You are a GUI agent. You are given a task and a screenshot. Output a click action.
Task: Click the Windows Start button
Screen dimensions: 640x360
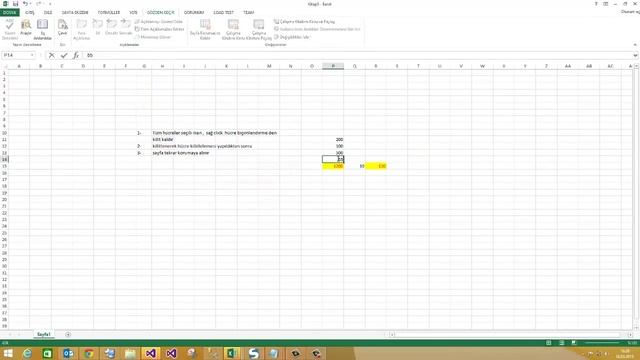point(8,353)
